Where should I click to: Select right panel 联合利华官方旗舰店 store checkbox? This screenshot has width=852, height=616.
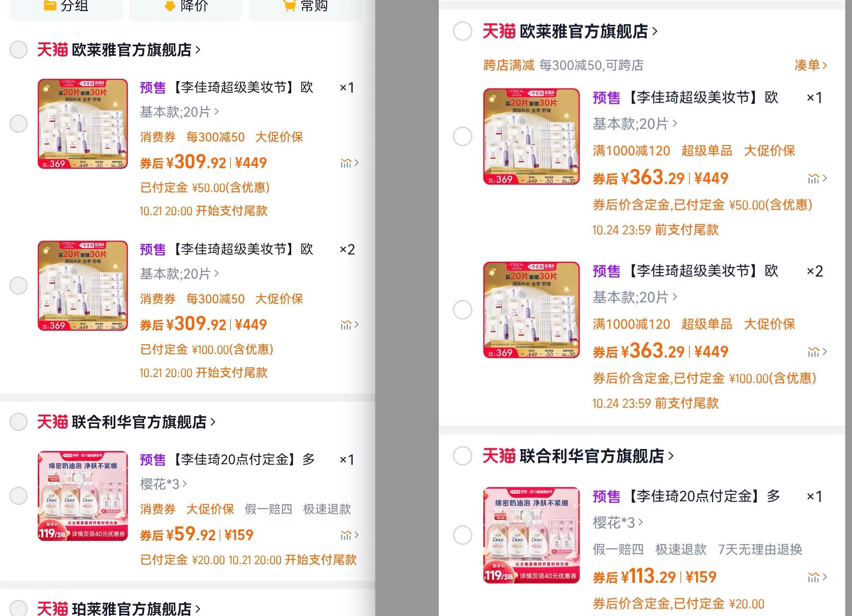463,456
